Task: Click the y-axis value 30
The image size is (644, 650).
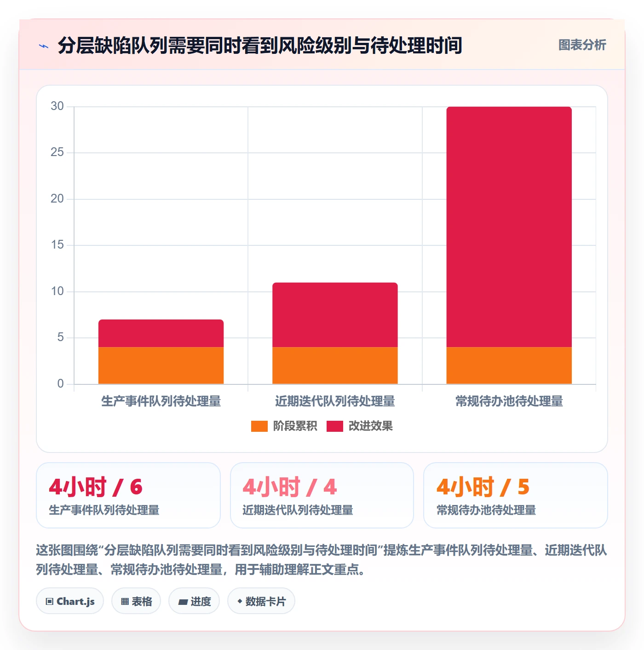Action: point(57,106)
